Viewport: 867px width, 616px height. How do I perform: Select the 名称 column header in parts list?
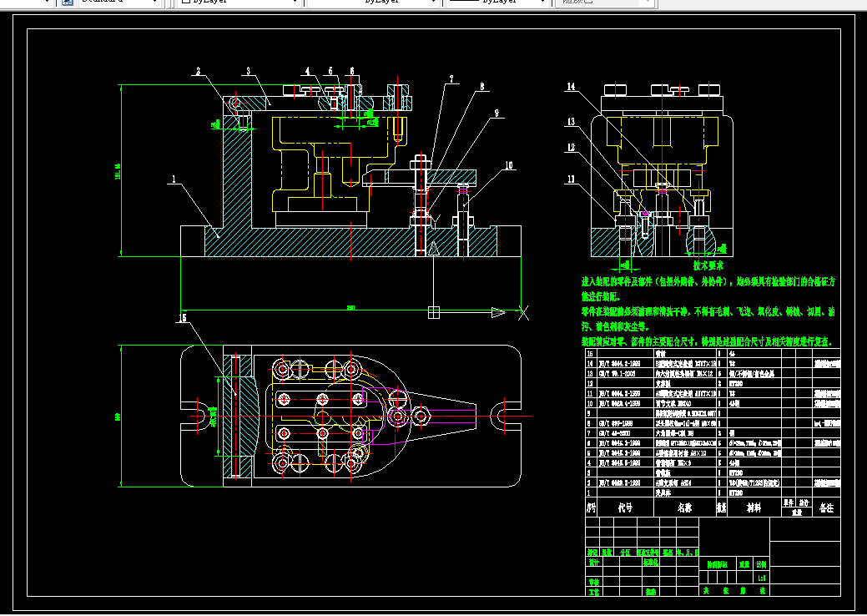tap(684, 507)
